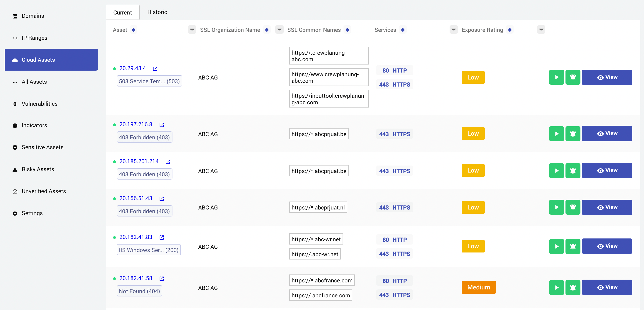This screenshot has width=644, height=310.
Task: Sort by Services column arrows
Action: pyautogui.click(x=402, y=30)
